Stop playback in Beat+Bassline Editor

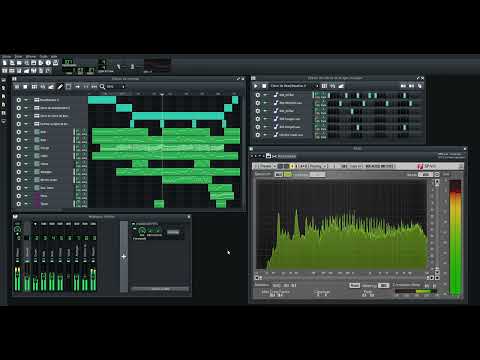pyautogui.click(x=264, y=86)
